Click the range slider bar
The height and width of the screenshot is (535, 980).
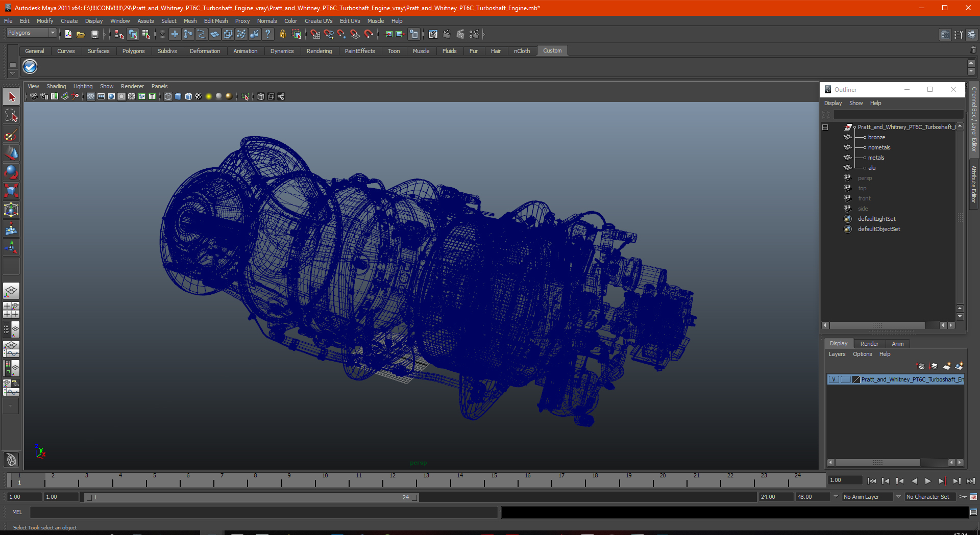click(x=252, y=497)
